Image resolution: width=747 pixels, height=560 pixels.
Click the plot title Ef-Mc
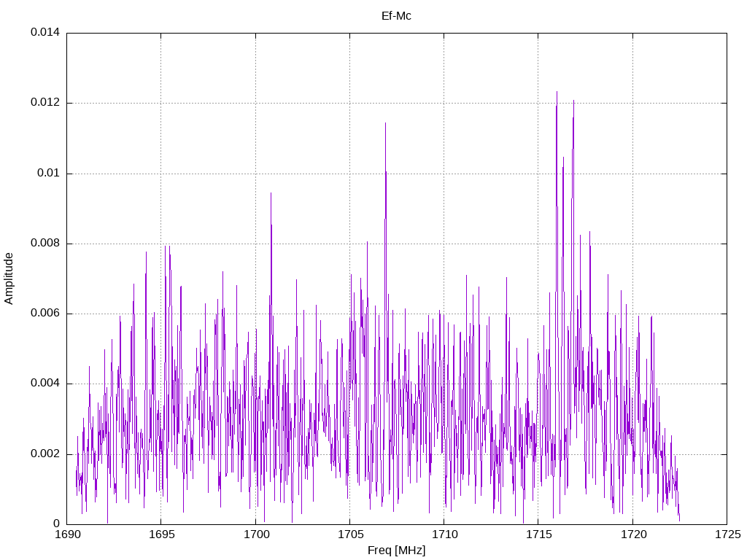[396, 16]
